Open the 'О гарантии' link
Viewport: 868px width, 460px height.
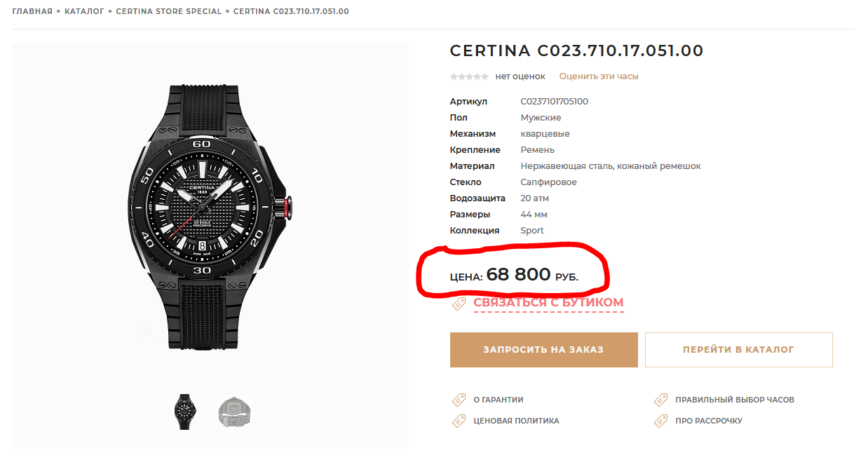499,400
